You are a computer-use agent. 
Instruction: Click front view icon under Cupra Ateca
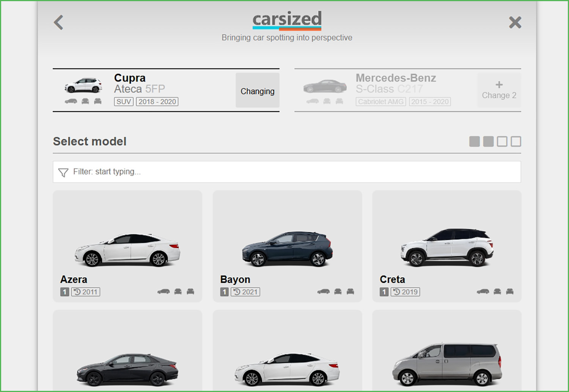(85, 101)
